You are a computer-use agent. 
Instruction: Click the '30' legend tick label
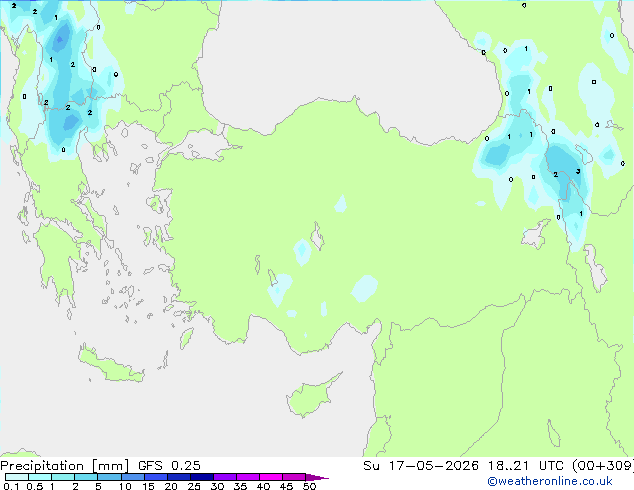pyautogui.click(x=217, y=486)
